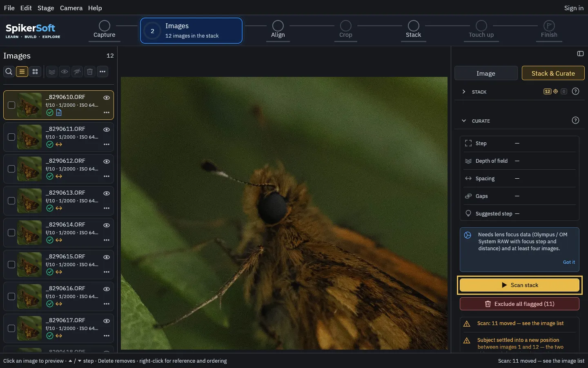Click the stack layers icon in Images toolbar

[52, 72]
